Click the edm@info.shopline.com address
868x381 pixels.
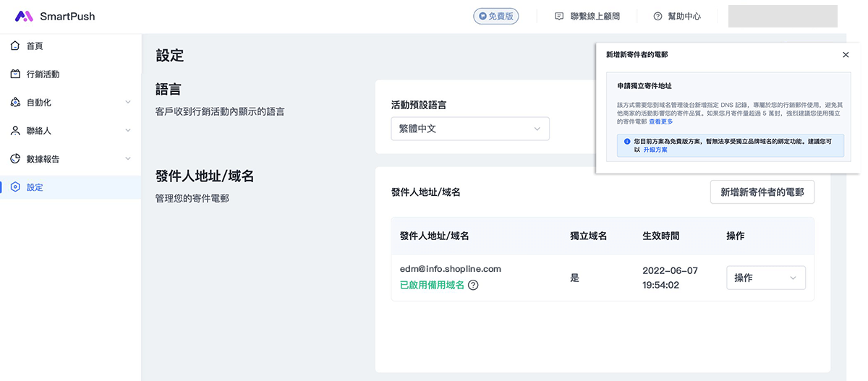(451, 269)
